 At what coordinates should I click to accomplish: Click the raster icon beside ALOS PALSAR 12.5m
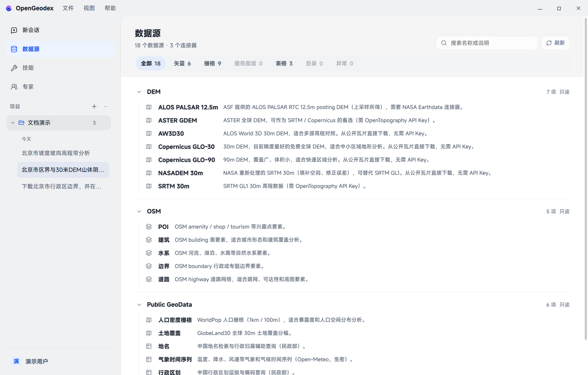point(149,107)
